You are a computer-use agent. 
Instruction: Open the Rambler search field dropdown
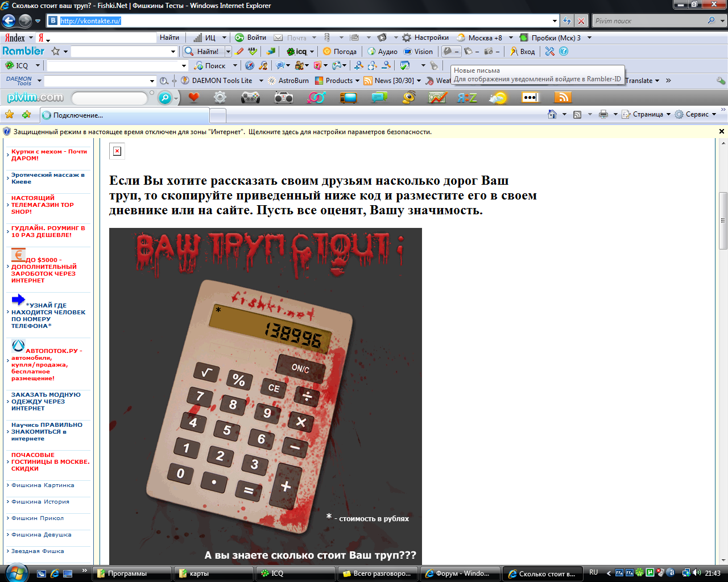point(173,52)
